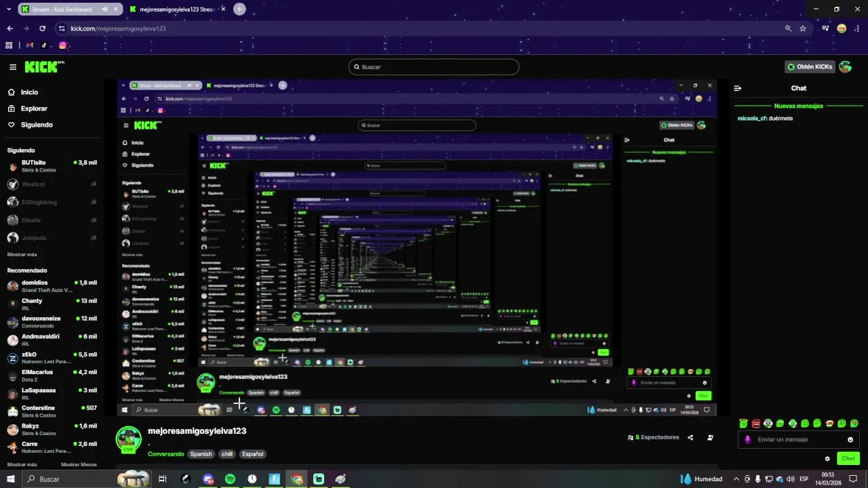Click the Conversando category link
Screen dimensions: 868x488
click(x=165, y=454)
